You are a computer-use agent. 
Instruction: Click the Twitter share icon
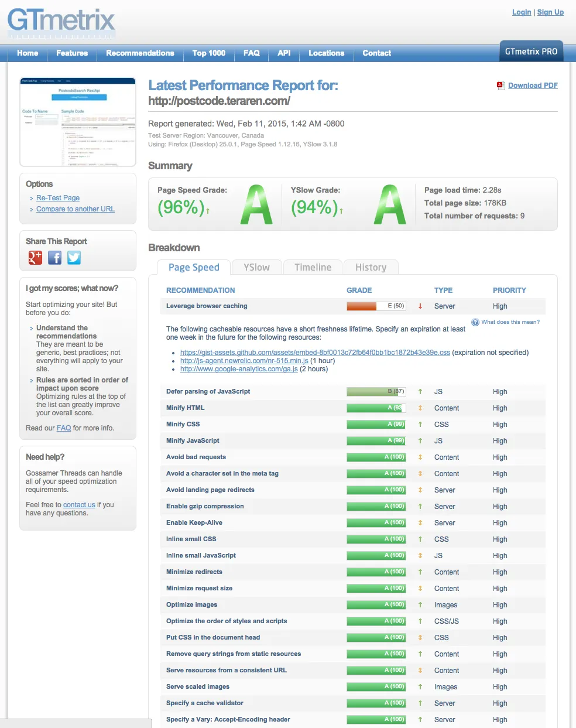(x=74, y=258)
